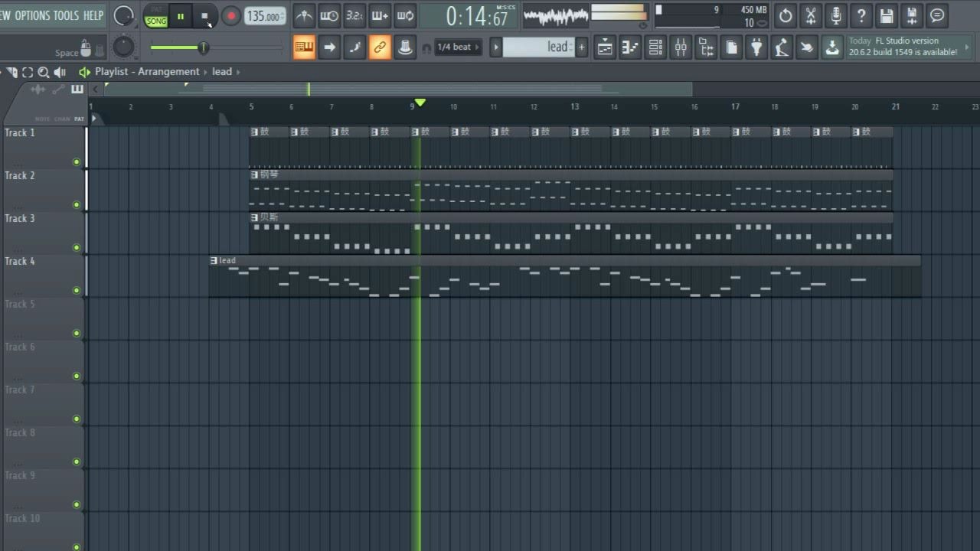This screenshot has width=980, height=551.
Task: Expand arrow after 'lead' in playlist title
Action: pyautogui.click(x=238, y=72)
